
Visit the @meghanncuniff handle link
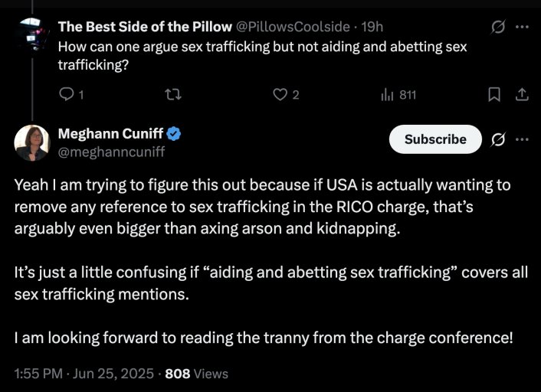coord(111,151)
